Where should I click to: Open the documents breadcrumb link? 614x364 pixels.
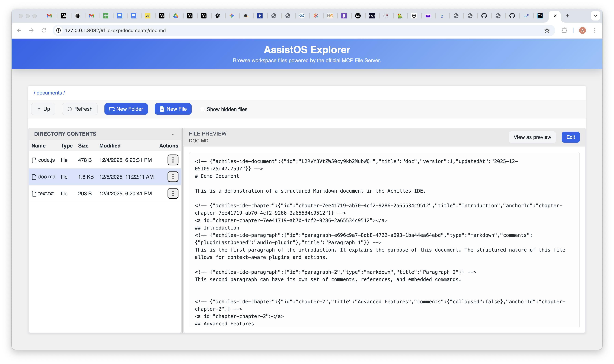point(49,93)
